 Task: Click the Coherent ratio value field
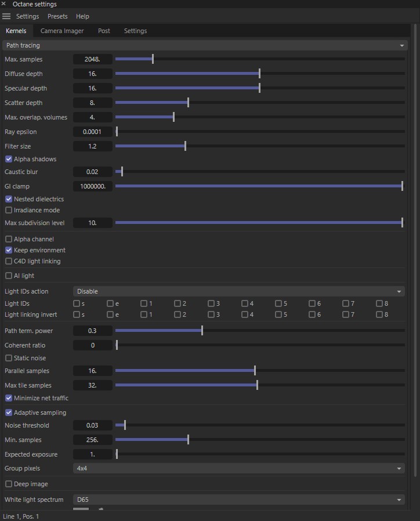point(93,345)
